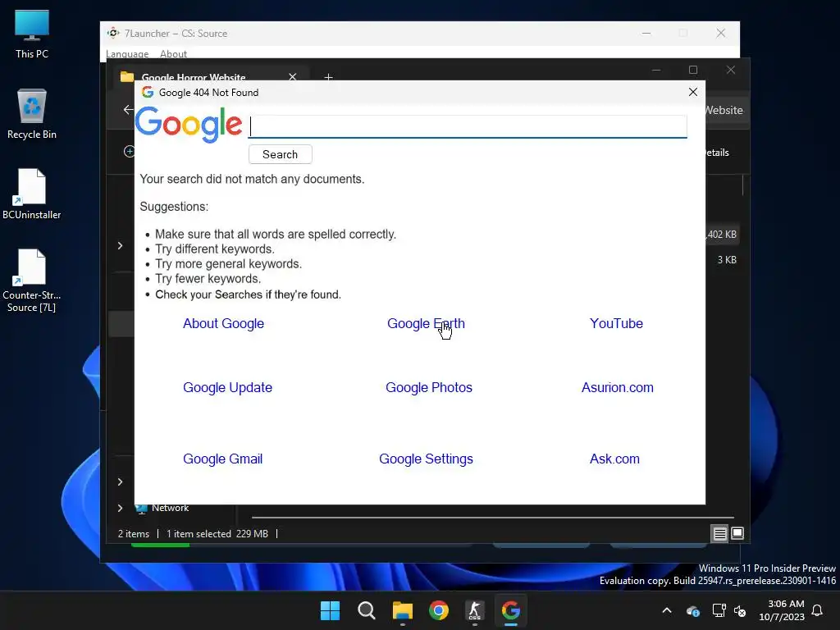The width and height of the screenshot is (840, 630).
Task: Open the Asurion.com link
Action: coord(617,387)
